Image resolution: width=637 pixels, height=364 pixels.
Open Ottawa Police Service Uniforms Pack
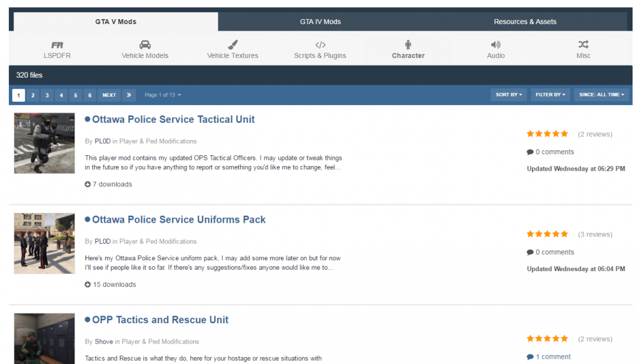[x=179, y=220]
